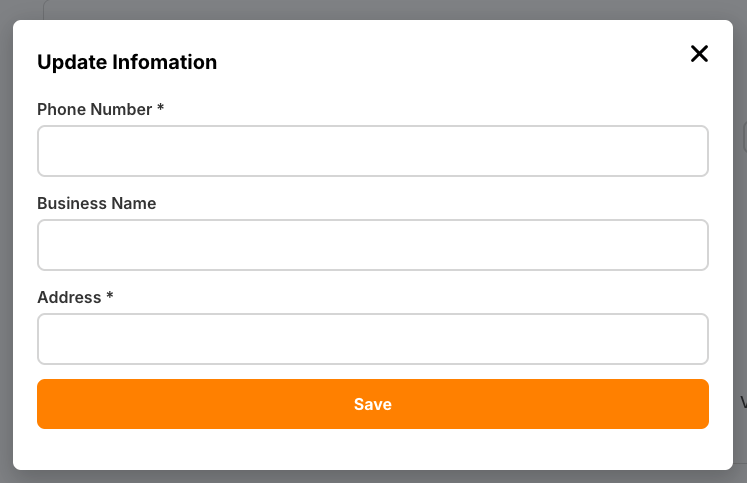
Task: Click the Address label text
Action: pos(69,297)
